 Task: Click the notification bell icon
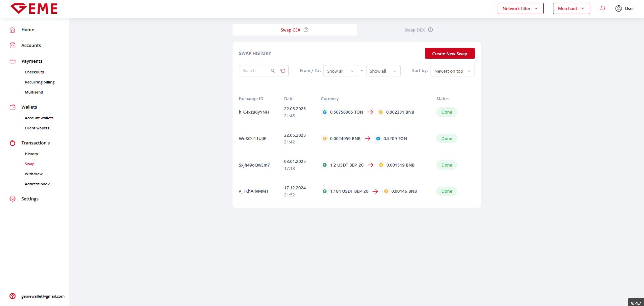click(603, 9)
